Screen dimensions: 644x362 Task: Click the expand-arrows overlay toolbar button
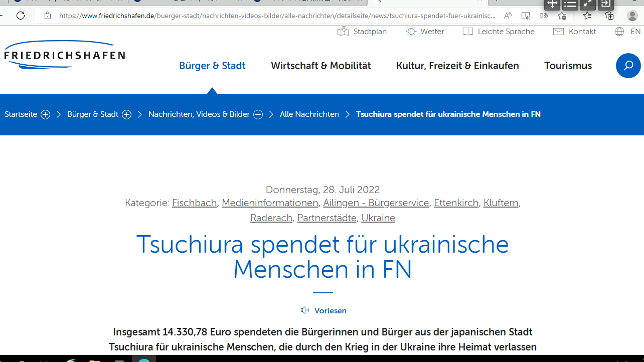(588, 5)
